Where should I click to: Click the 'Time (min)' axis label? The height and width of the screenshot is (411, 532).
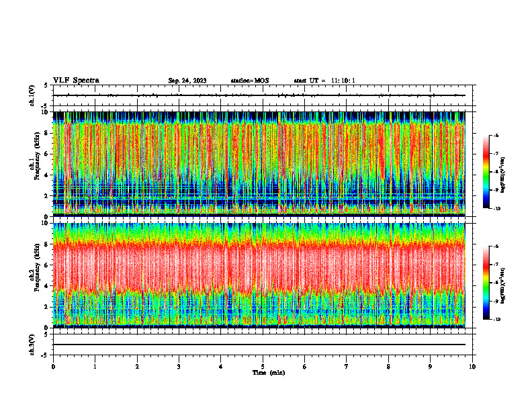[269, 373]
